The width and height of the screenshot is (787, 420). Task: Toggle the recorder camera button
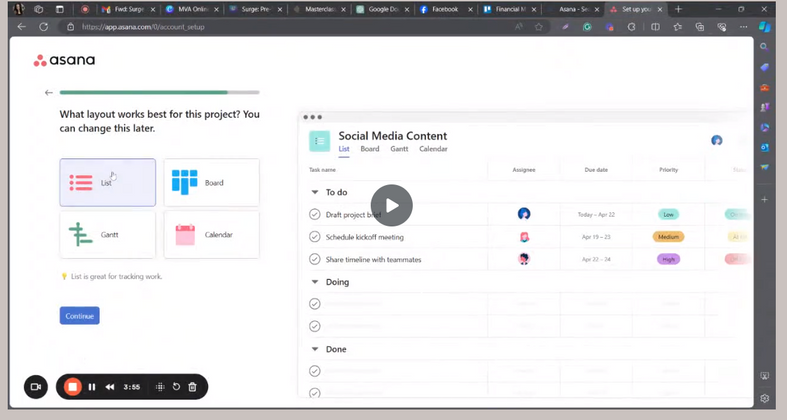36,387
